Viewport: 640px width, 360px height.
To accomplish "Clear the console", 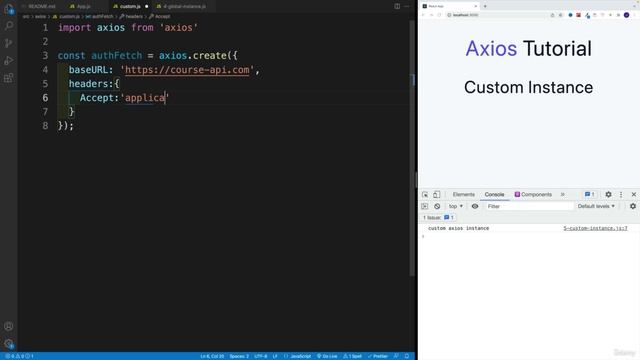I will (x=437, y=207).
